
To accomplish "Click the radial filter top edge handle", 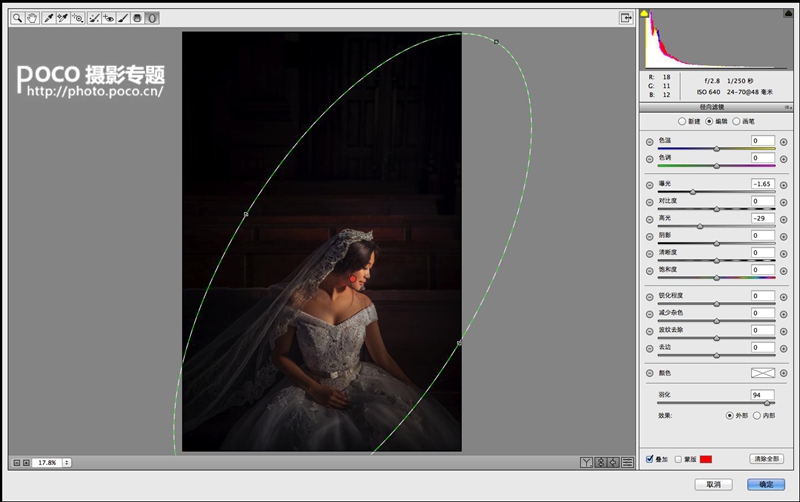I will coord(496,42).
